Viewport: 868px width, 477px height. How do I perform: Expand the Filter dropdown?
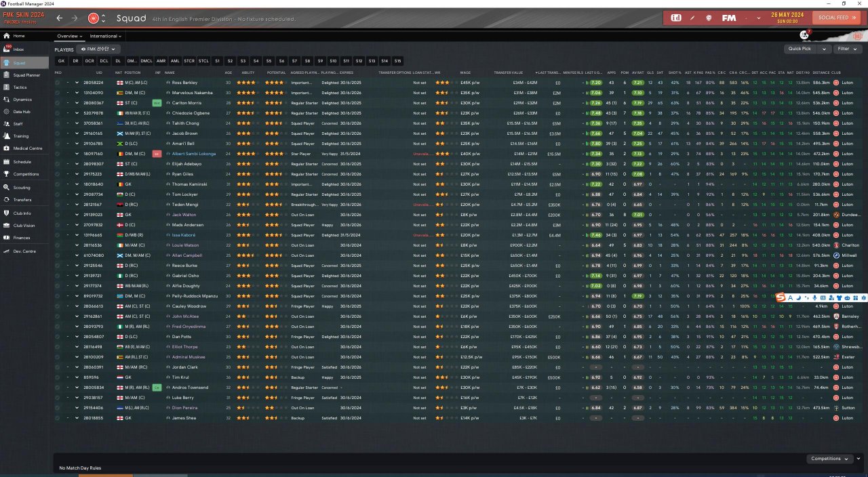tap(846, 49)
